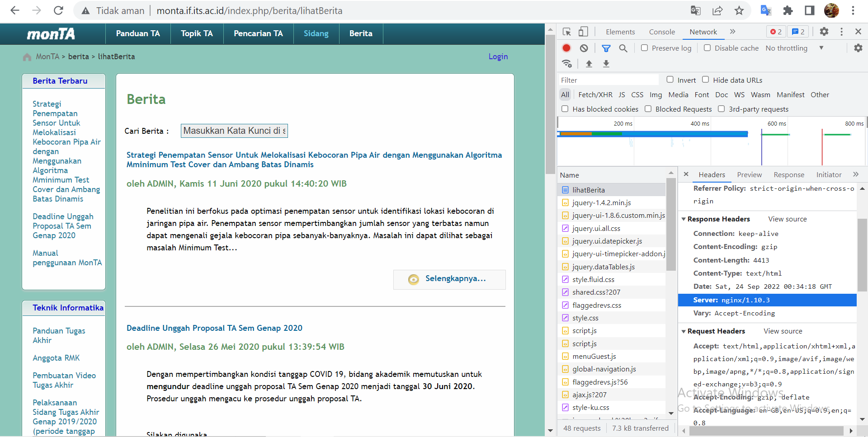Switch to the Elements tab
The image size is (868, 437).
(620, 32)
